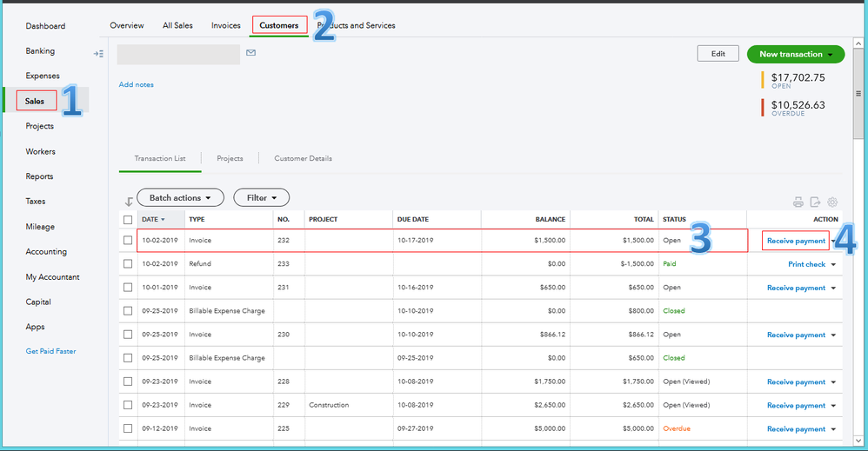868x451 pixels.
Task: Click the batch selection arrow icon left of Batch actions
Action: pos(129,202)
